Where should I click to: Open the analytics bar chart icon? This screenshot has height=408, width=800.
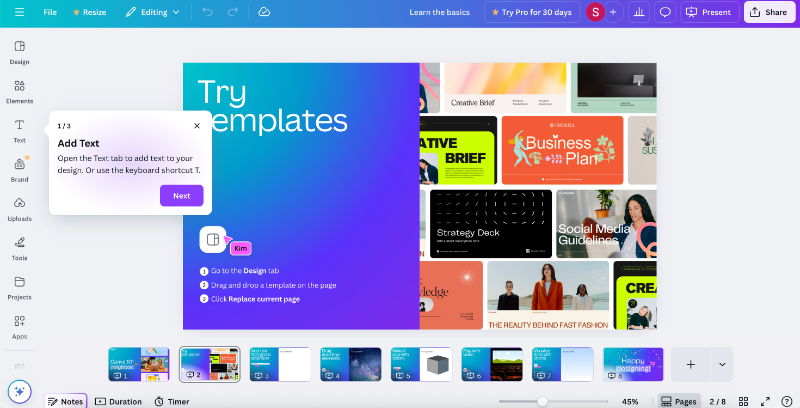point(639,12)
